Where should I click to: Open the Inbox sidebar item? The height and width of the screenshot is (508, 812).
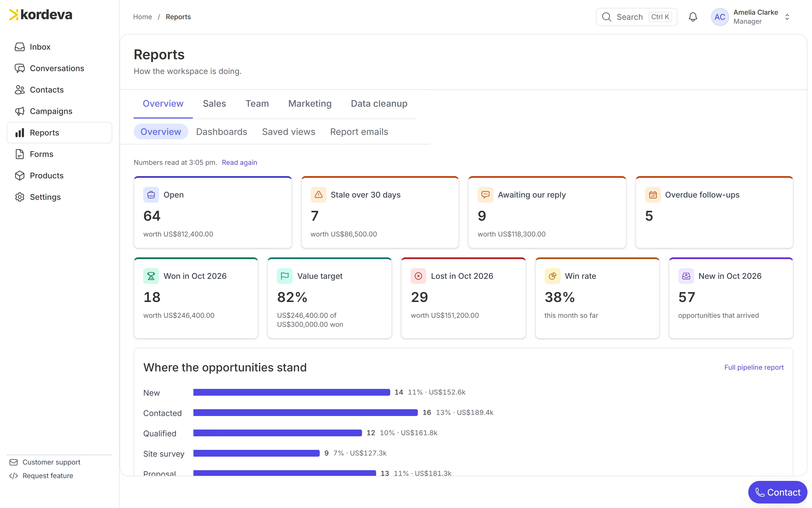coord(59,47)
